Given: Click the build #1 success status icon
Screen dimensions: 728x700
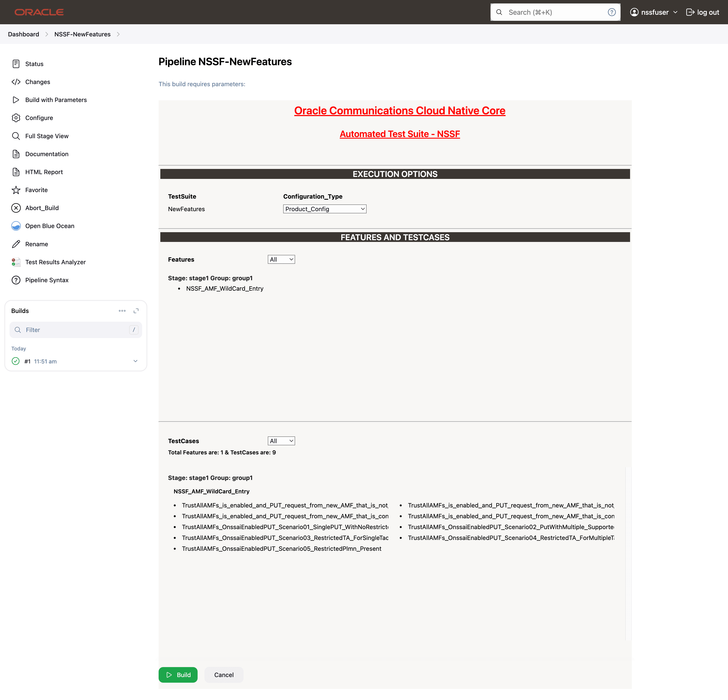Looking at the screenshot, I should pos(16,361).
